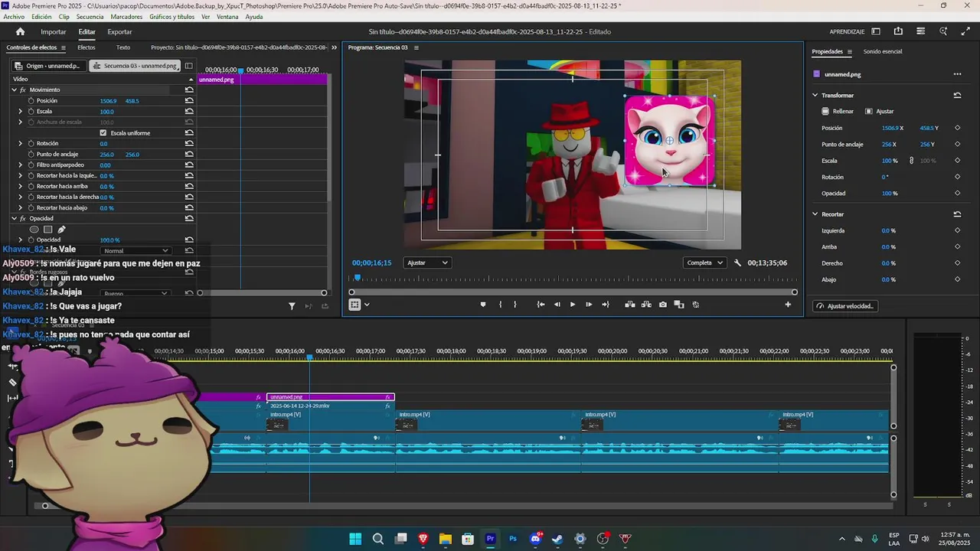
Task: Open the Ajustar zoom level dropdown
Action: point(426,262)
